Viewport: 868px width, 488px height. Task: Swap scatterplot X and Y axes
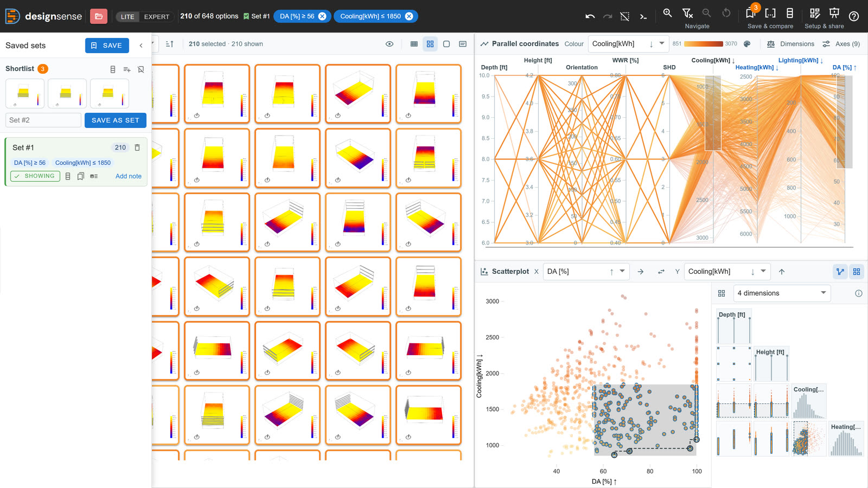tap(661, 272)
